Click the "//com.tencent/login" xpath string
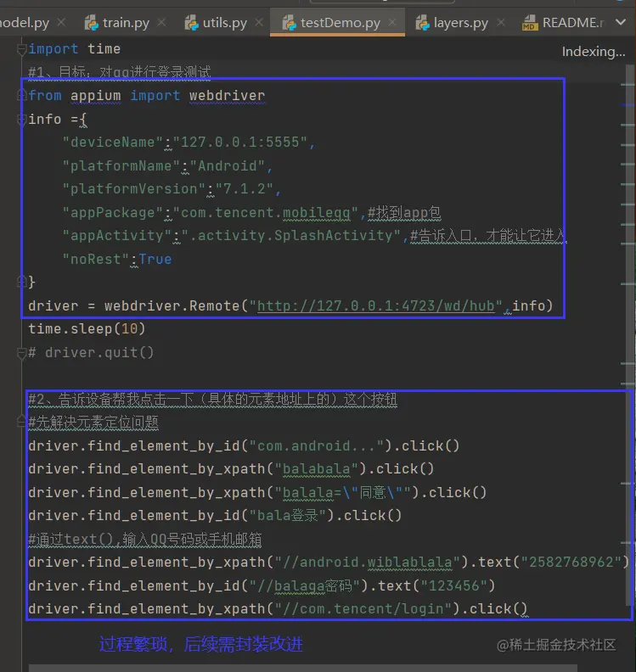Image resolution: width=636 pixels, height=672 pixels. pos(363,609)
